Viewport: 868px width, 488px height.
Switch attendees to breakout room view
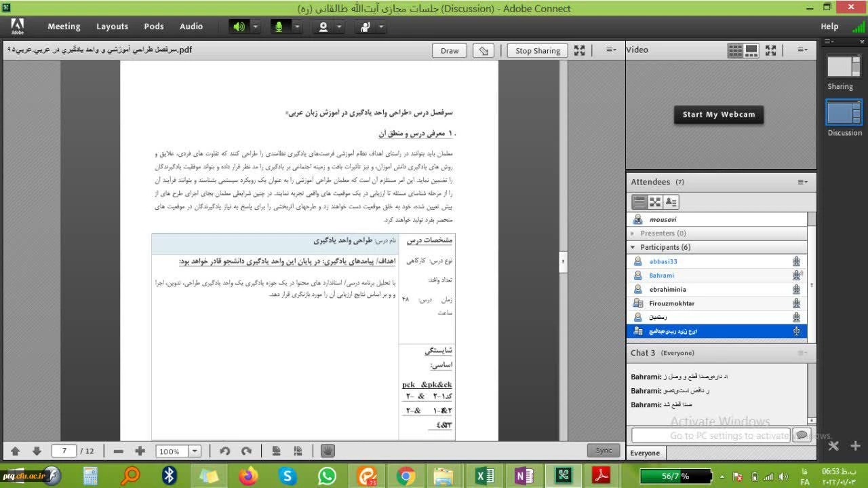click(x=655, y=202)
